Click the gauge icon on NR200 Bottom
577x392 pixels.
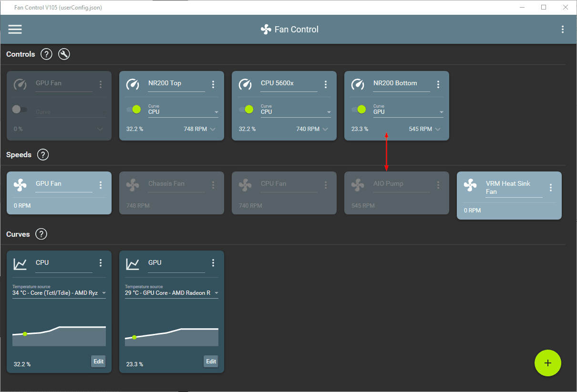click(x=358, y=84)
